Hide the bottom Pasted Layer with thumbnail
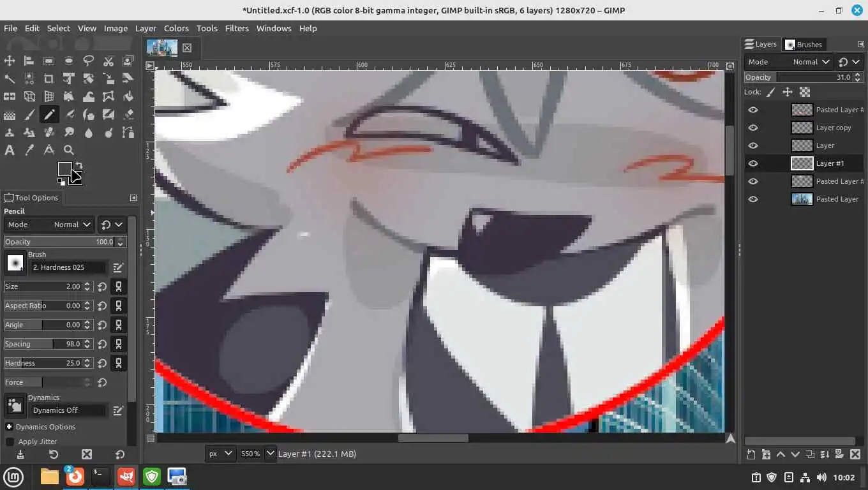Viewport: 868px width, 490px height. tap(753, 199)
